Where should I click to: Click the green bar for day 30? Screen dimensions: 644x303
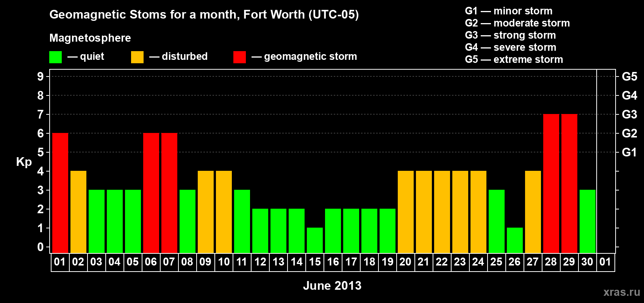click(588, 222)
